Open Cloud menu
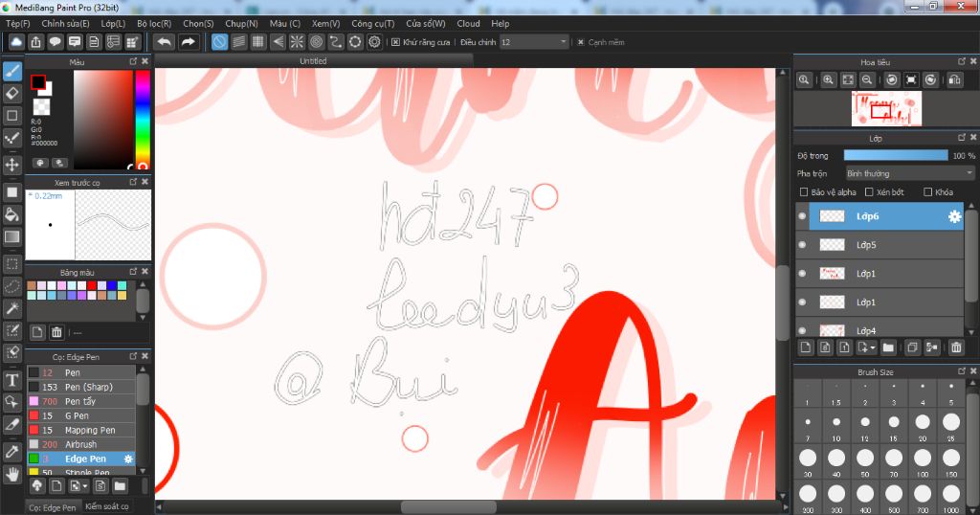Viewport: 980px width, 515px height. click(x=468, y=23)
